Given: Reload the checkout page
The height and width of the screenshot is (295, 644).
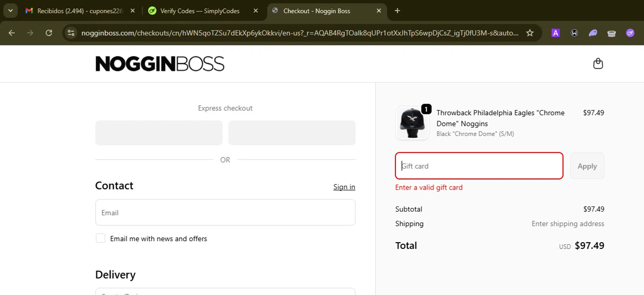Looking at the screenshot, I should [49, 33].
